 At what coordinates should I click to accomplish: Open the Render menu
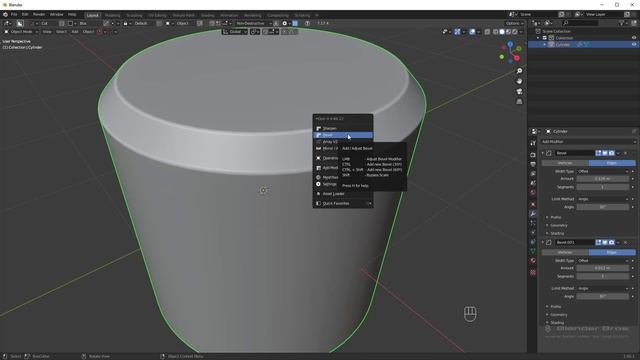(39, 15)
